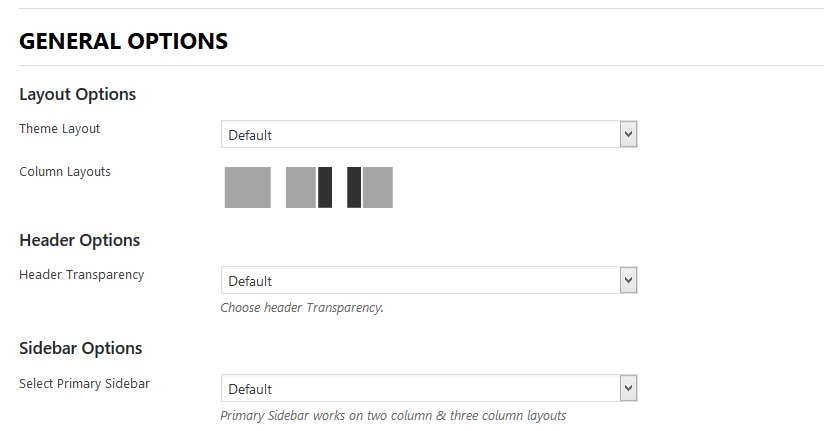The image size is (839, 431).
Task: Choose the right sidebar column layout
Action: (x=308, y=187)
